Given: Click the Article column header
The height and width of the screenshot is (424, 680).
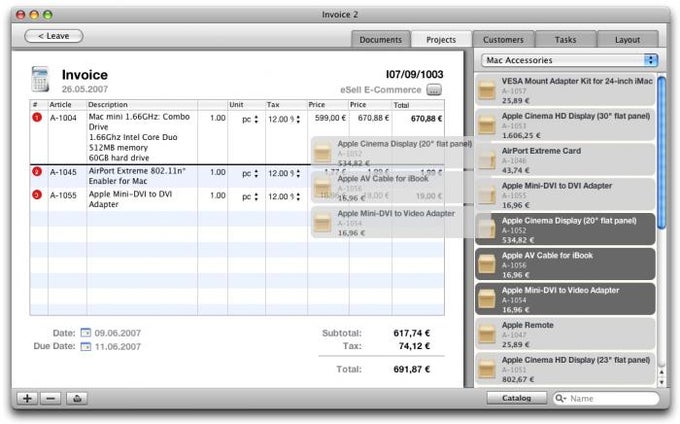Looking at the screenshot, I should (60, 104).
